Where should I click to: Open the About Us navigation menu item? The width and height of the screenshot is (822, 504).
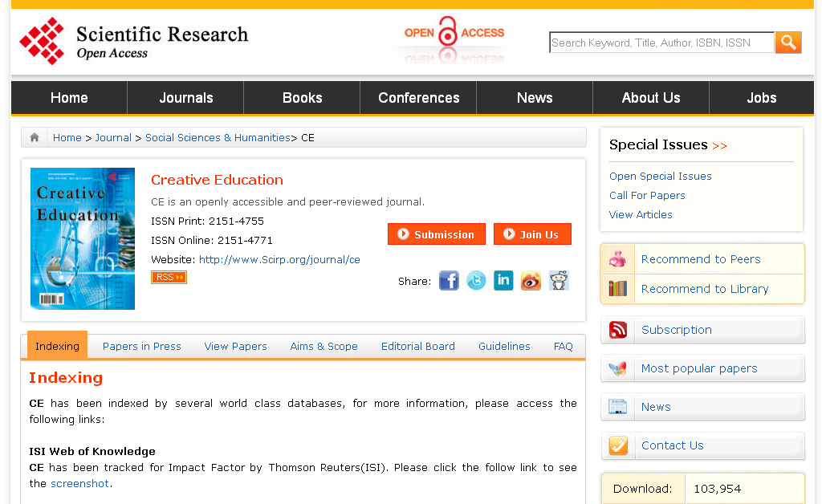coord(651,98)
